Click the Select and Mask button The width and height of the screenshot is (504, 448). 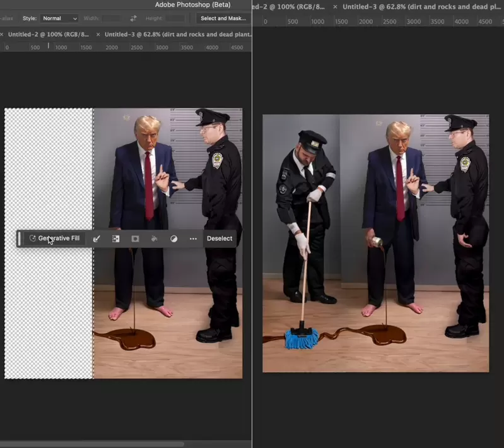click(223, 18)
